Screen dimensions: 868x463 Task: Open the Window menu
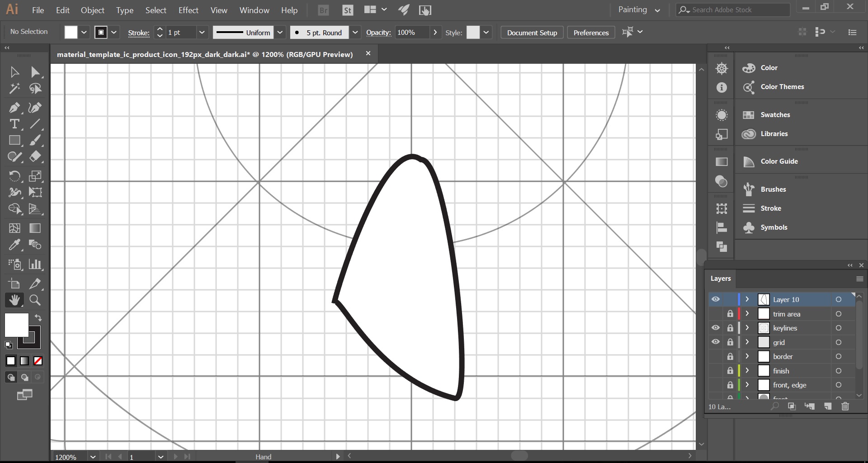click(x=255, y=10)
